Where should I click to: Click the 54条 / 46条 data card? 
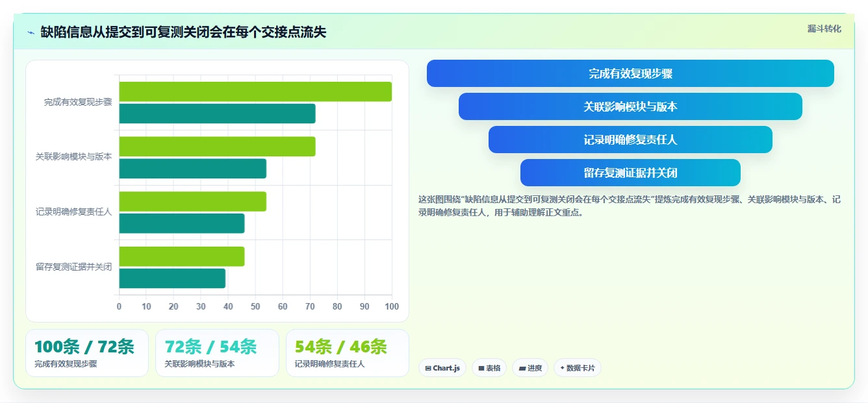tap(348, 353)
